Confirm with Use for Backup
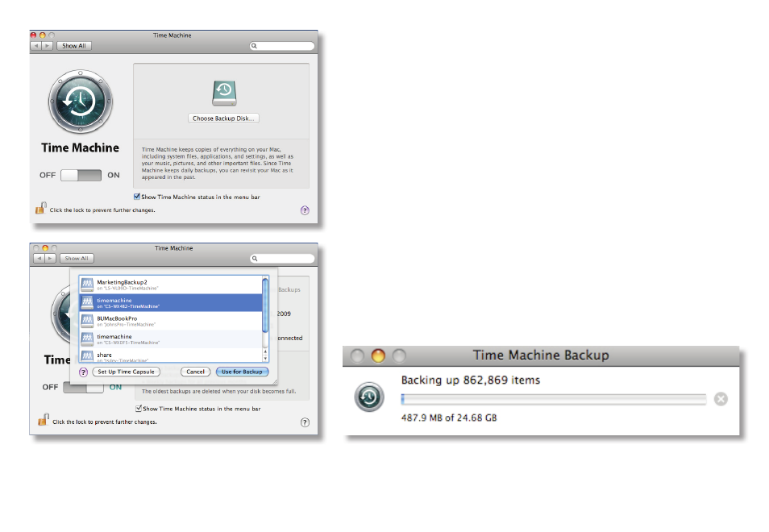 click(x=243, y=372)
